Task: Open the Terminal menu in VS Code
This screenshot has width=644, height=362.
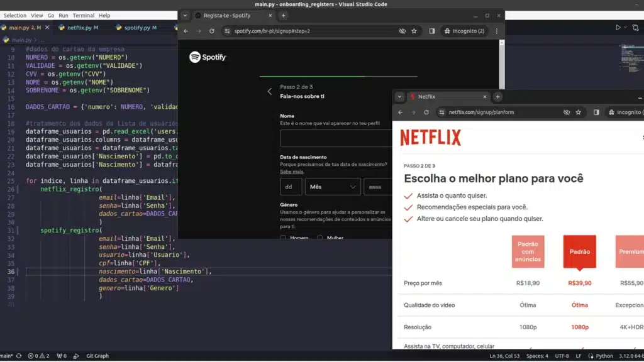Action: (84, 16)
